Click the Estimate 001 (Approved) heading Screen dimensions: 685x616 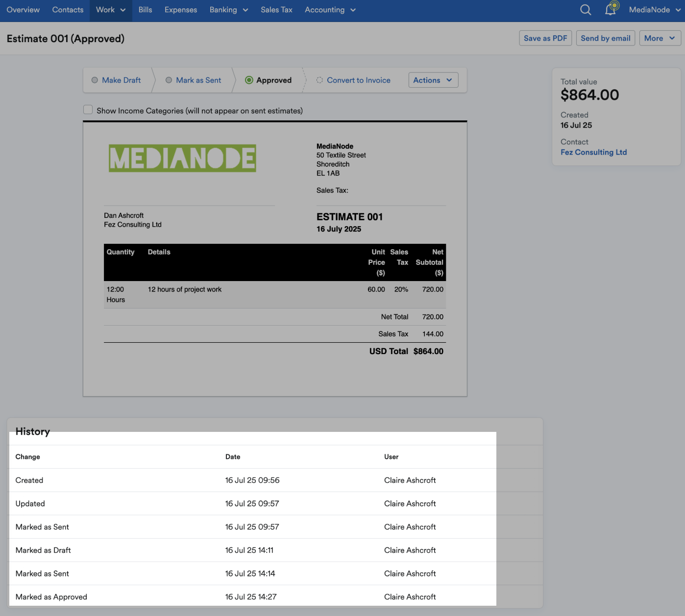66,39
